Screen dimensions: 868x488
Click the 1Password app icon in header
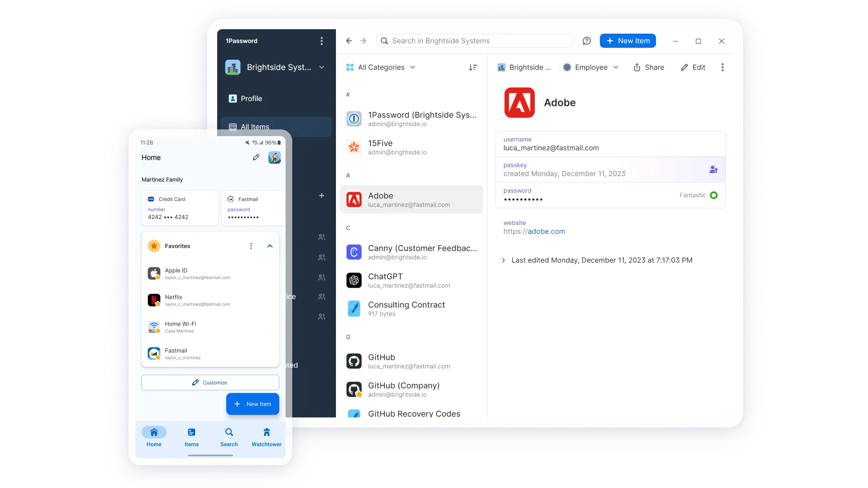pos(241,40)
